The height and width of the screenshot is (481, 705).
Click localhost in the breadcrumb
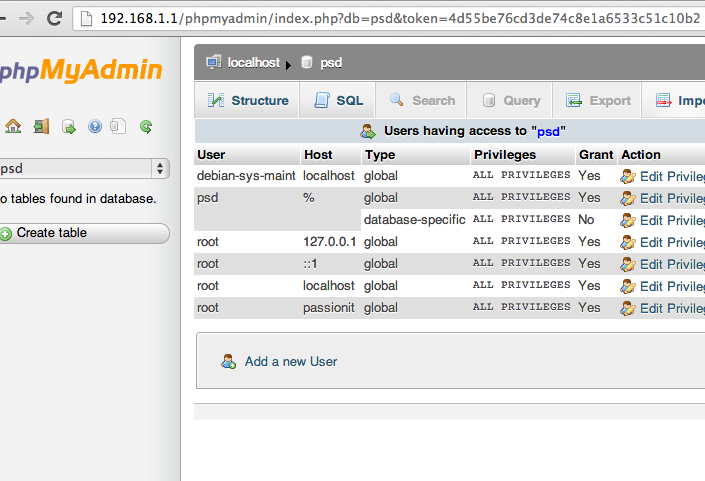pos(254,62)
